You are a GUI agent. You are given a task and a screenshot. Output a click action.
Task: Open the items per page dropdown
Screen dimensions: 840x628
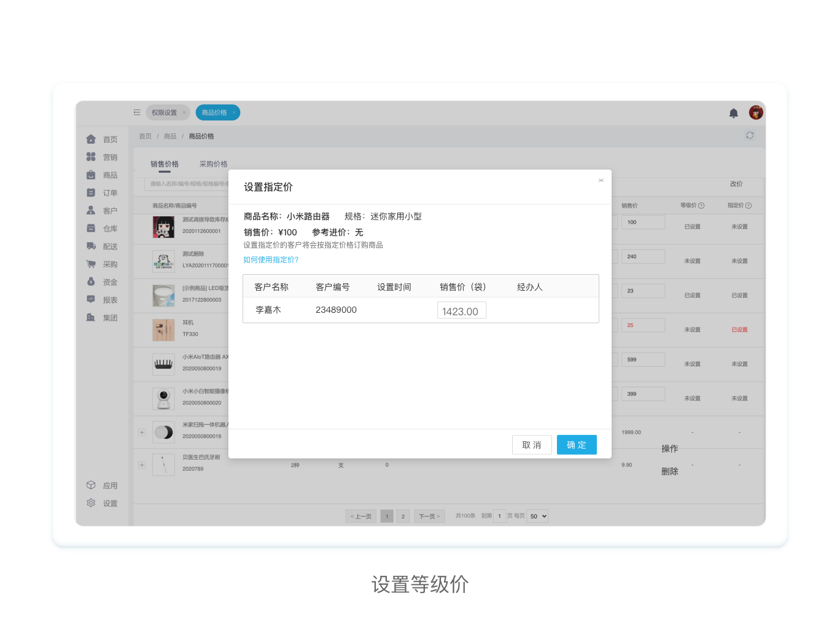pos(538,516)
